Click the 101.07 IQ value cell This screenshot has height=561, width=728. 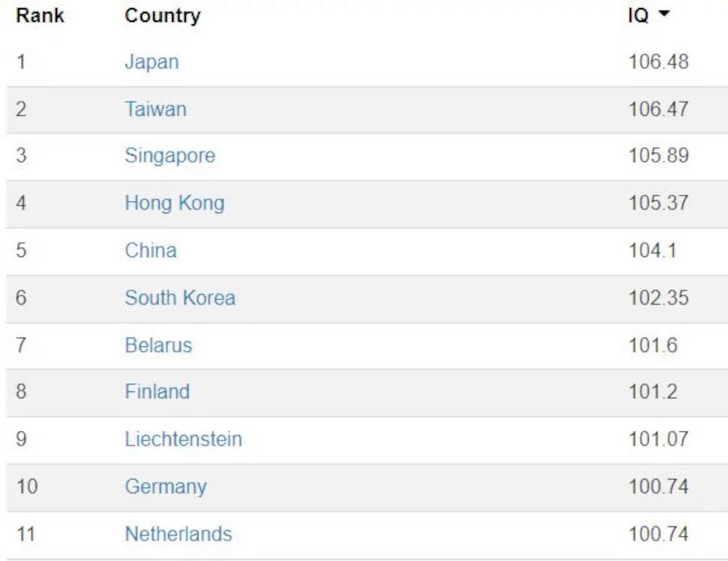pyautogui.click(x=658, y=439)
